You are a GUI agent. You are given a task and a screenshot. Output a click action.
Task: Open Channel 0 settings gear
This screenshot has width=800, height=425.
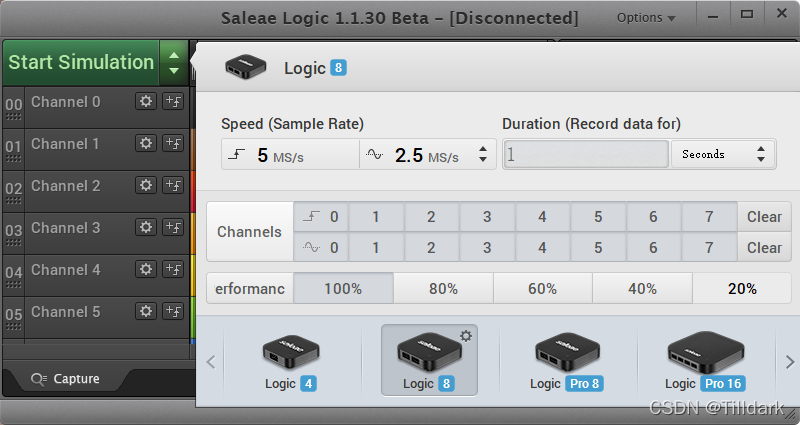coord(146,101)
